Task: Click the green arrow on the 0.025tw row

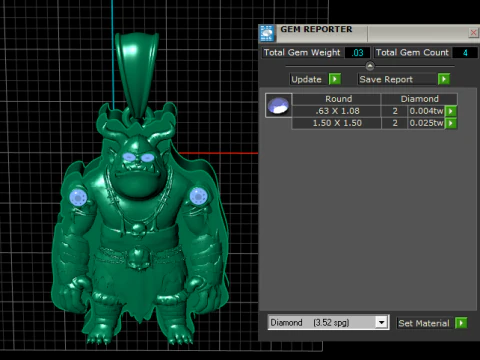Action: tap(451, 123)
